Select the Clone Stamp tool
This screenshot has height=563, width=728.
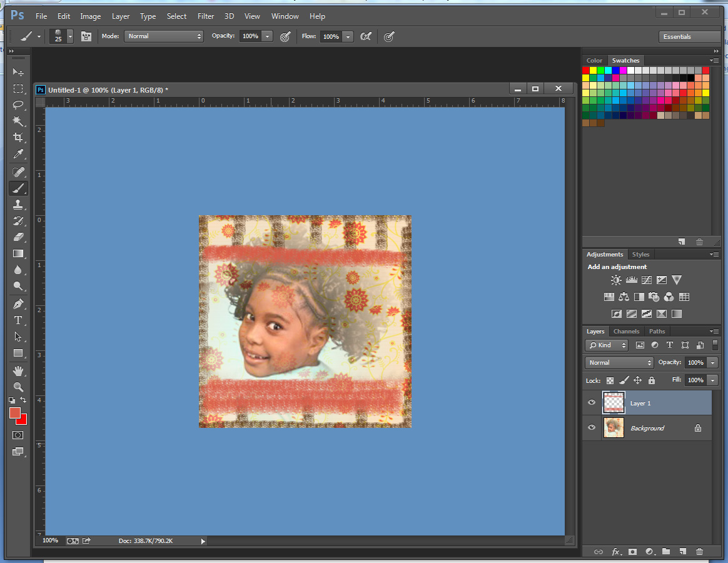click(18, 205)
